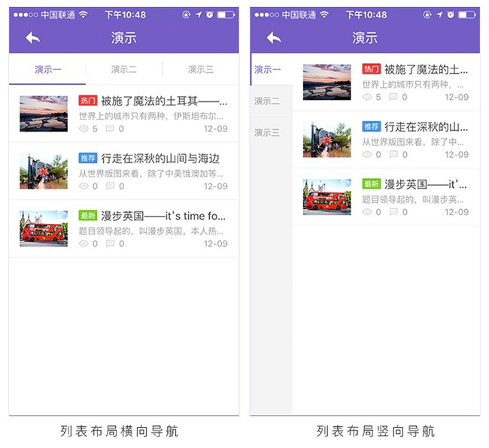Switch to horizontal tab 演示二

[124, 70]
